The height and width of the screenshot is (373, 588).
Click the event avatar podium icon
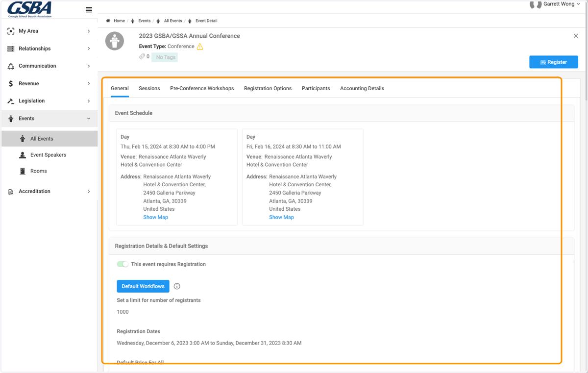[x=115, y=41]
